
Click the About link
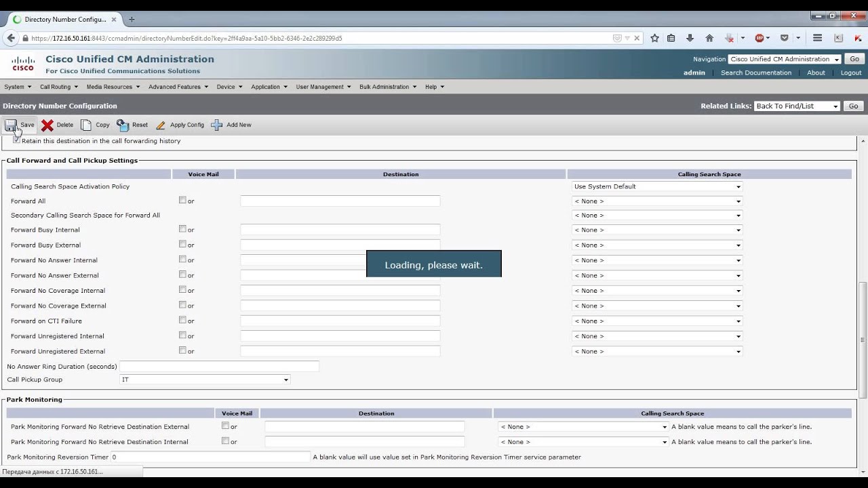[816, 73]
